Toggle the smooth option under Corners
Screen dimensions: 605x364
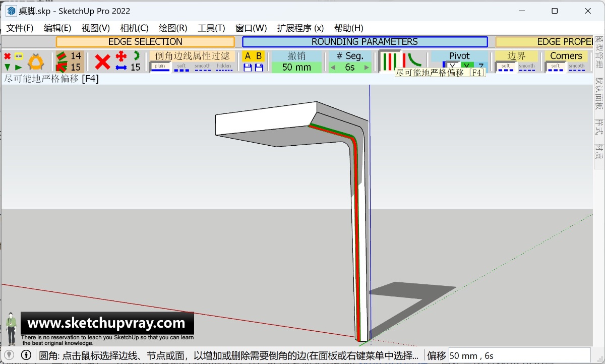pos(576,67)
